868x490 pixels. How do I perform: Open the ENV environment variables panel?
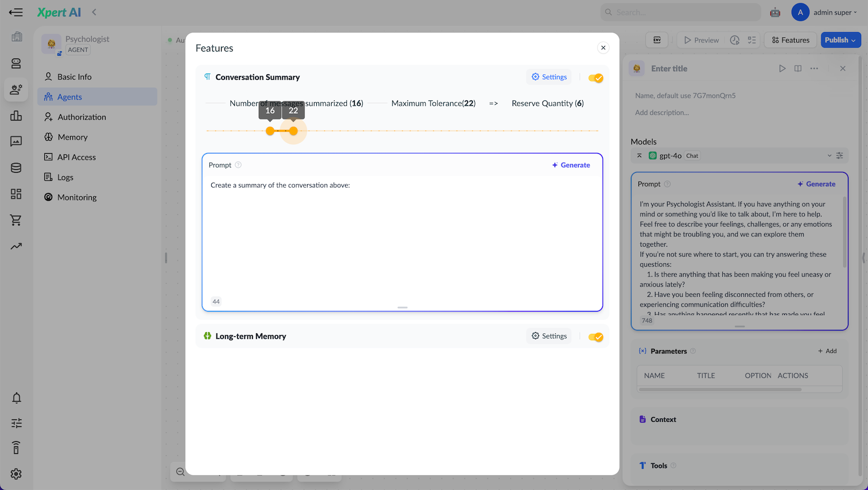(657, 40)
